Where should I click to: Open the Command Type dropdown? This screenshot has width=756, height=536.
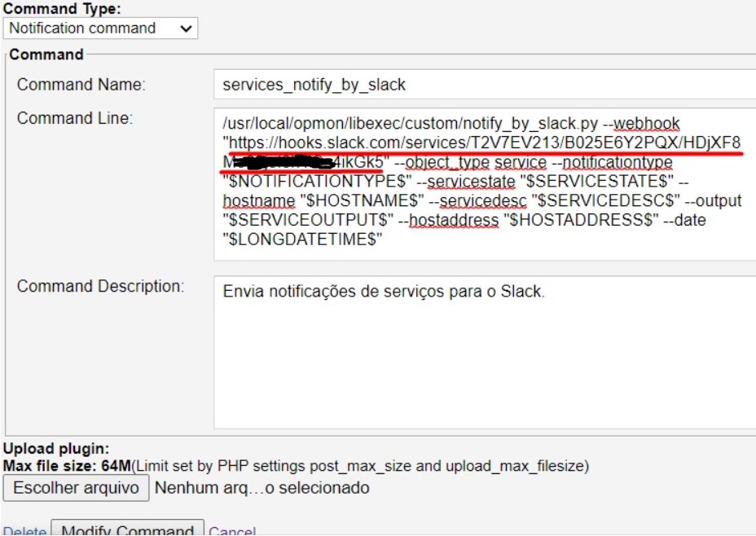[100, 29]
